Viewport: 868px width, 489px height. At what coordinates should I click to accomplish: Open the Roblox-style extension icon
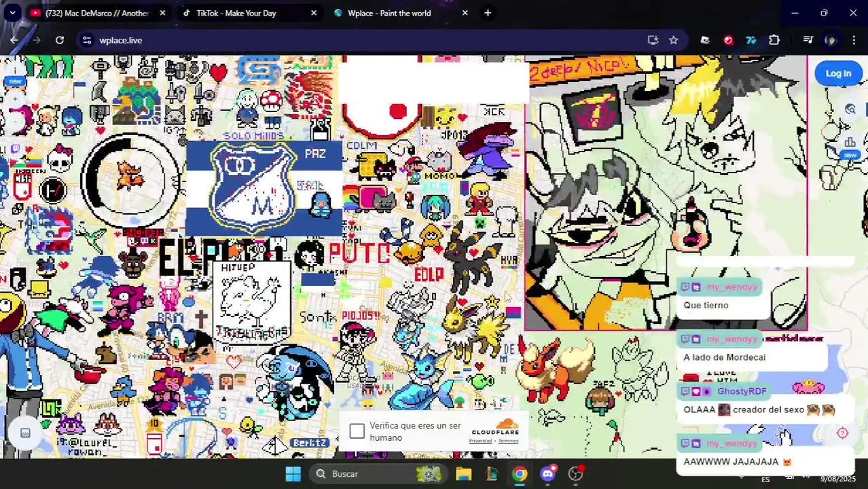coord(705,40)
